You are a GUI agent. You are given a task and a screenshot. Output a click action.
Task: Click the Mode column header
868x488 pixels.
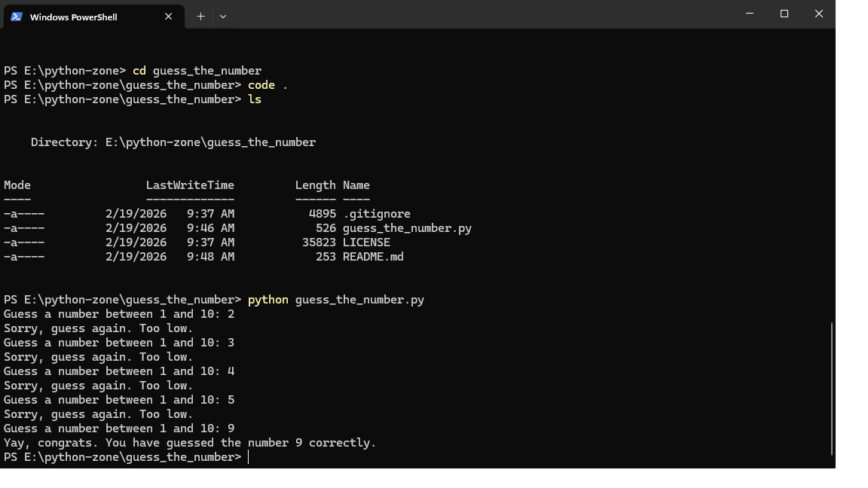pos(17,185)
